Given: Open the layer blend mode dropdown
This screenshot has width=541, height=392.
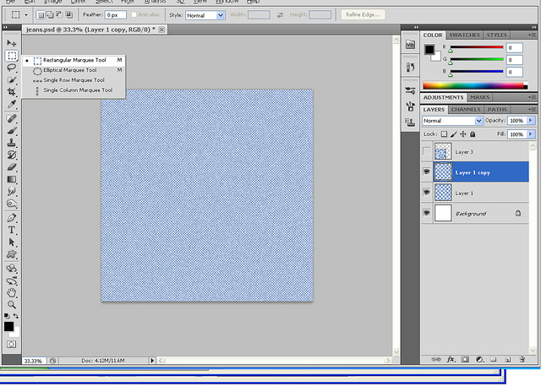Looking at the screenshot, I should click(x=452, y=121).
